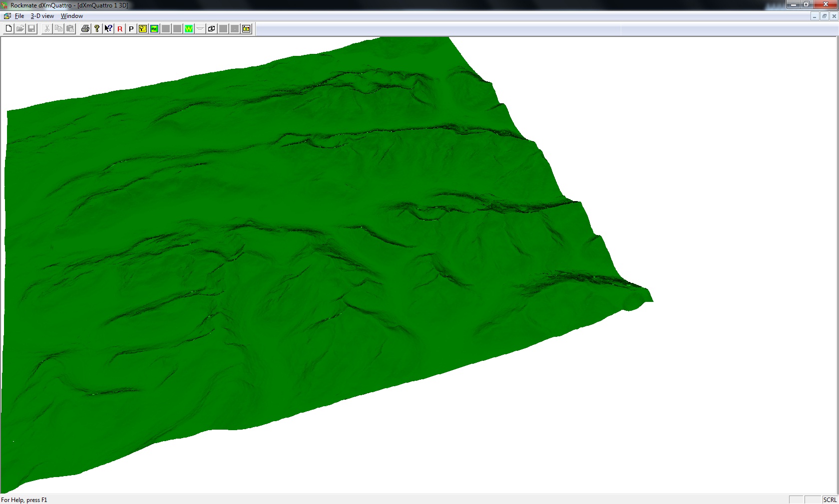
Task: Open the document system menu icon
Action: [x=7, y=16]
